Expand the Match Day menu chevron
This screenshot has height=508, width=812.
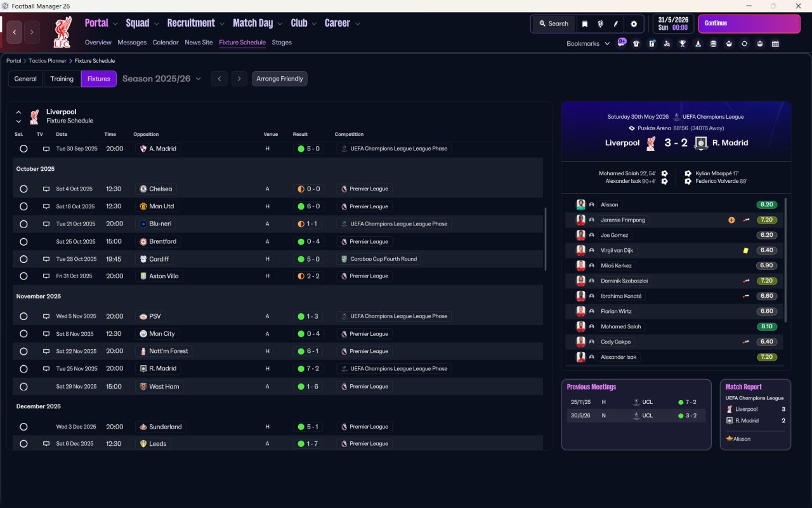click(x=280, y=23)
